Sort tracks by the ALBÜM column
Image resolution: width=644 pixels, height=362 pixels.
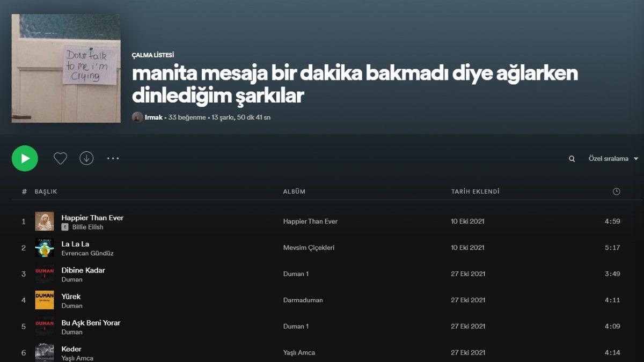293,191
